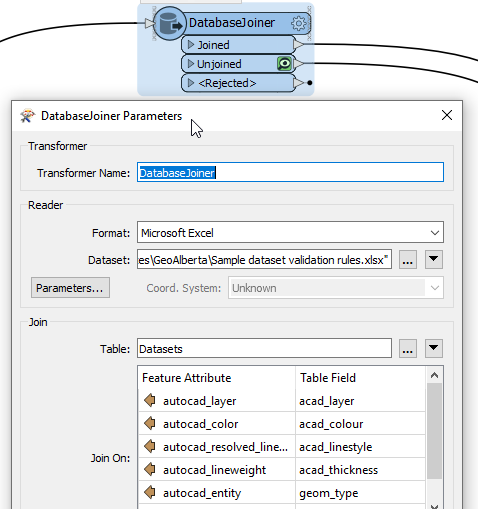
Task: Expand the Unjoined port attributes
Action: point(191,64)
